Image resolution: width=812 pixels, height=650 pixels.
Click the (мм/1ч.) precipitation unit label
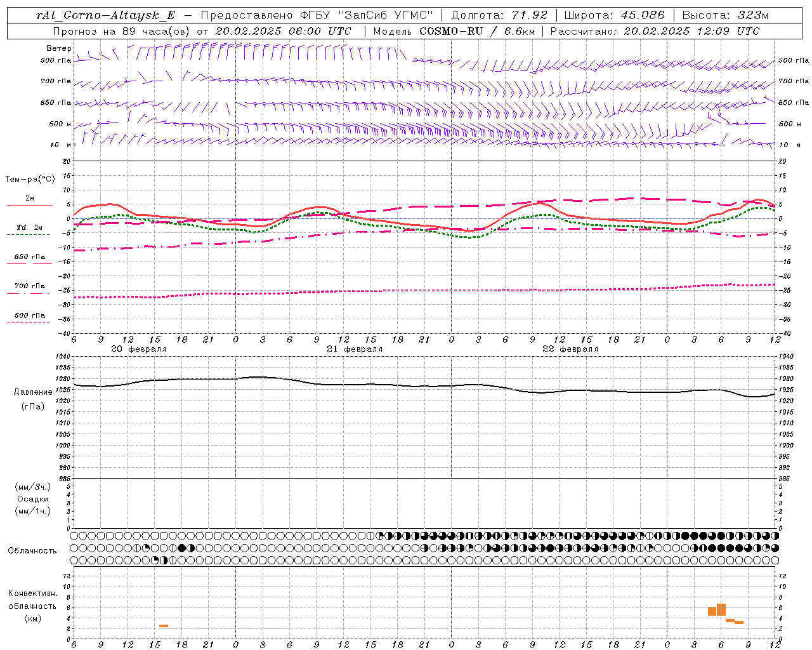(x=32, y=512)
